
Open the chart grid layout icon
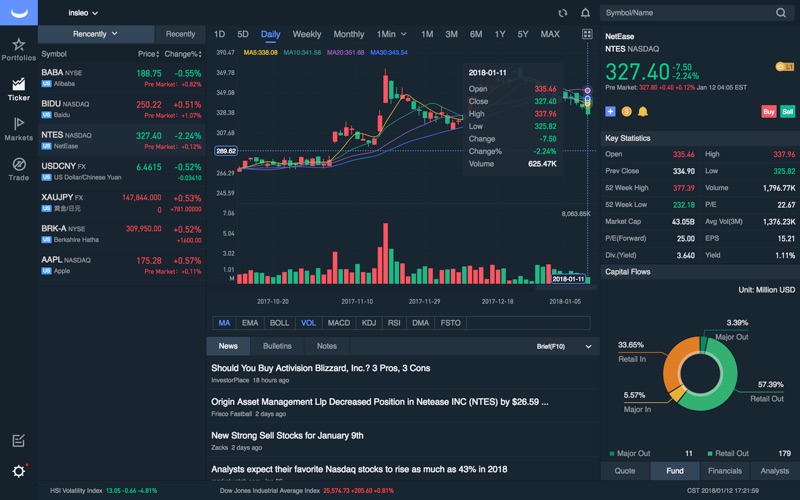coord(587,34)
